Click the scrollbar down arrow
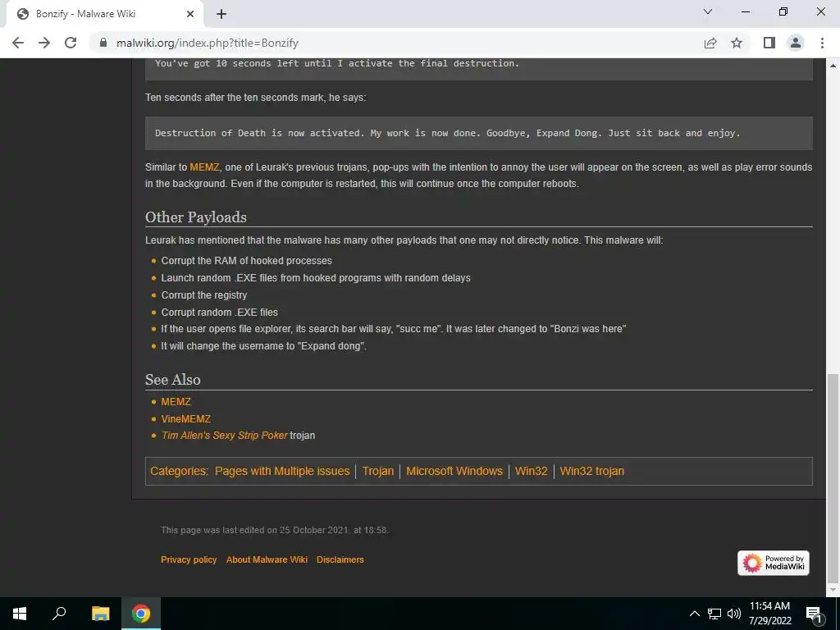Image resolution: width=840 pixels, height=630 pixels. [833, 591]
